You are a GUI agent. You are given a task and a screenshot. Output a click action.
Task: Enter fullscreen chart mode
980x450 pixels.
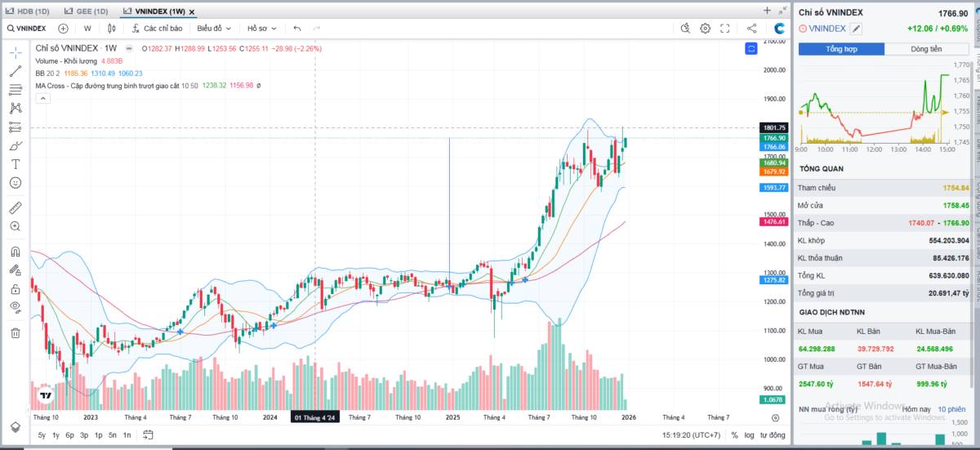tap(724, 29)
